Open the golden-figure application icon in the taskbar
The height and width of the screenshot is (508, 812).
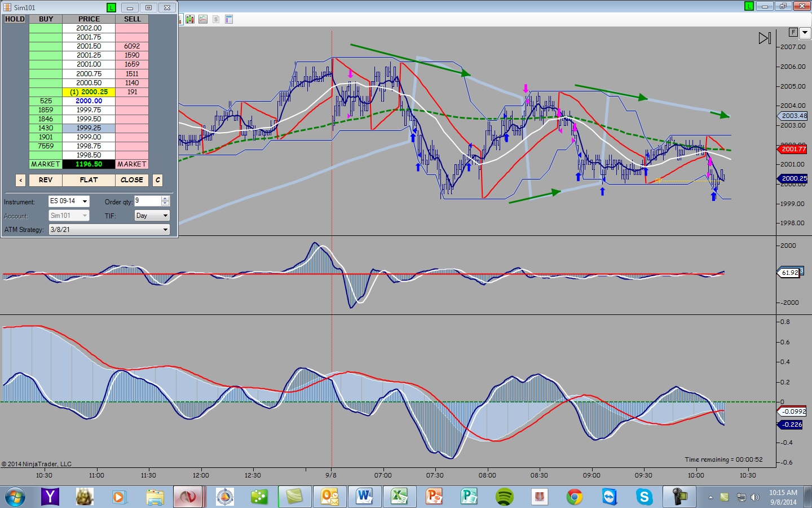point(85,497)
